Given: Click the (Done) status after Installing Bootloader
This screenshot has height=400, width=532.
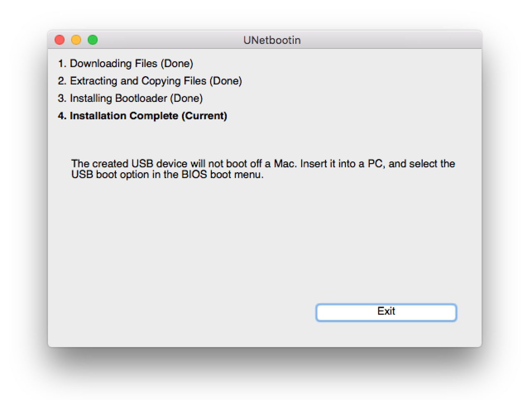Looking at the screenshot, I should [187, 98].
